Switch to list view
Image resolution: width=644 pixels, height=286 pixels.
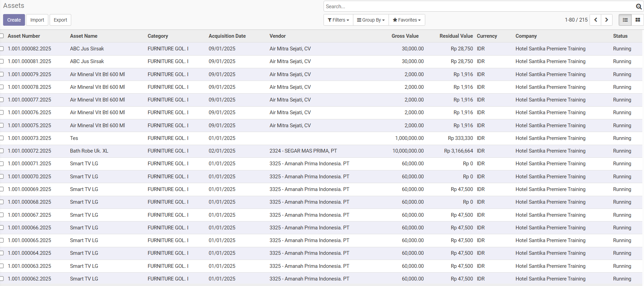click(x=625, y=20)
